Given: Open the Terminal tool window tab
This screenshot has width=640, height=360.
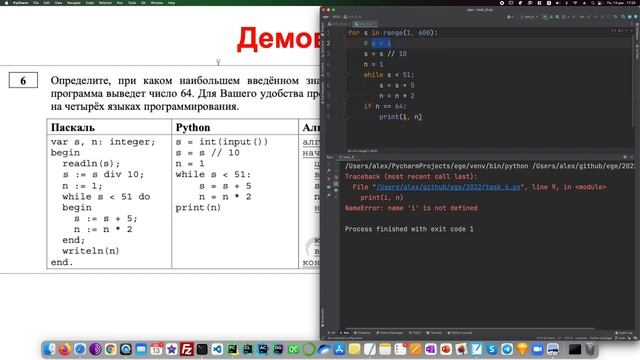Looking at the screenshot, I should pyautogui.click(x=434, y=333).
